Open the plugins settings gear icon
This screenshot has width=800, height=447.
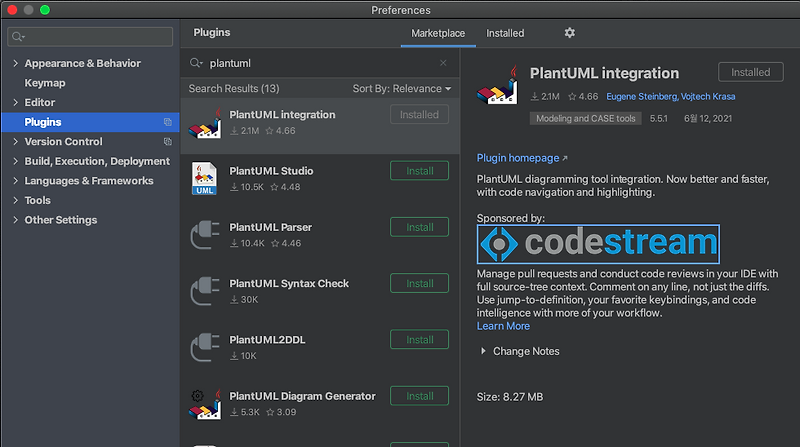pyautogui.click(x=570, y=33)
